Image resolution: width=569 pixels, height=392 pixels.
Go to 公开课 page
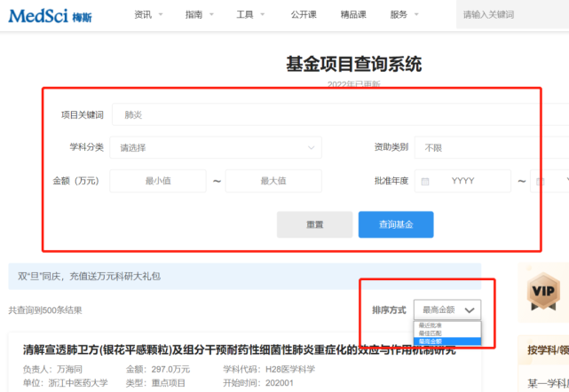pyautogui.click(x=304, y=14)
